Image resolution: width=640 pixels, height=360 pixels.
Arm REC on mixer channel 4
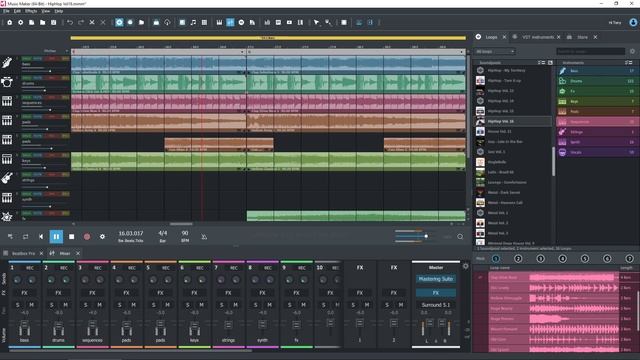coord(131,268)
